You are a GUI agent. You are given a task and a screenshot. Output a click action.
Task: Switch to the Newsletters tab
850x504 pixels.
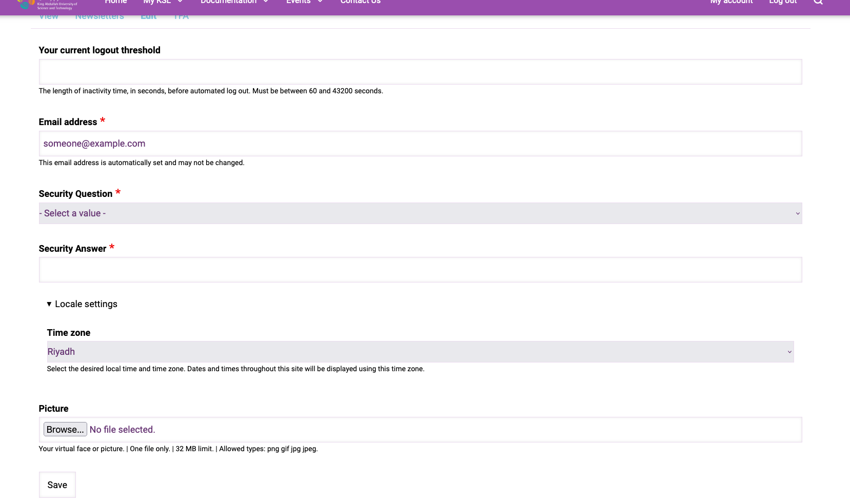[x=100, y=17]
